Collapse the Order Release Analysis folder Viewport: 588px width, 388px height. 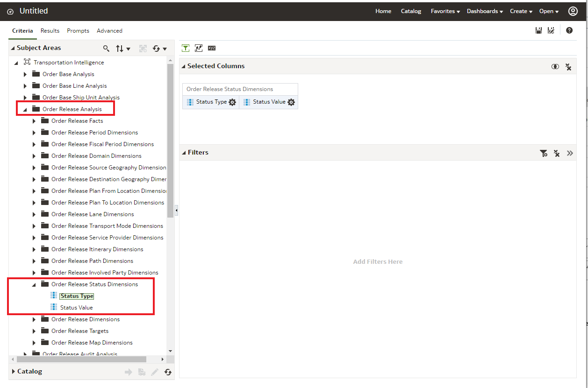[x=25, y=110]
